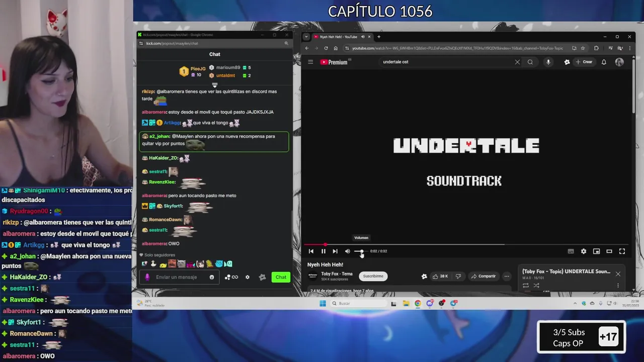Open the YouTube hamburger guide menu
The height and width of the screenshot is (362, 644).
click(310, 62)
